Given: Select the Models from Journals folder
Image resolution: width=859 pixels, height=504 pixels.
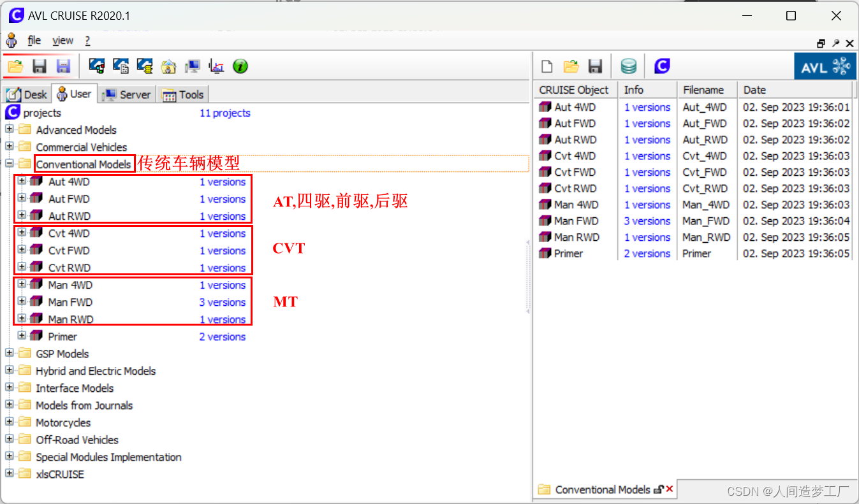Looking at the screenshot, I should point(84,405).
